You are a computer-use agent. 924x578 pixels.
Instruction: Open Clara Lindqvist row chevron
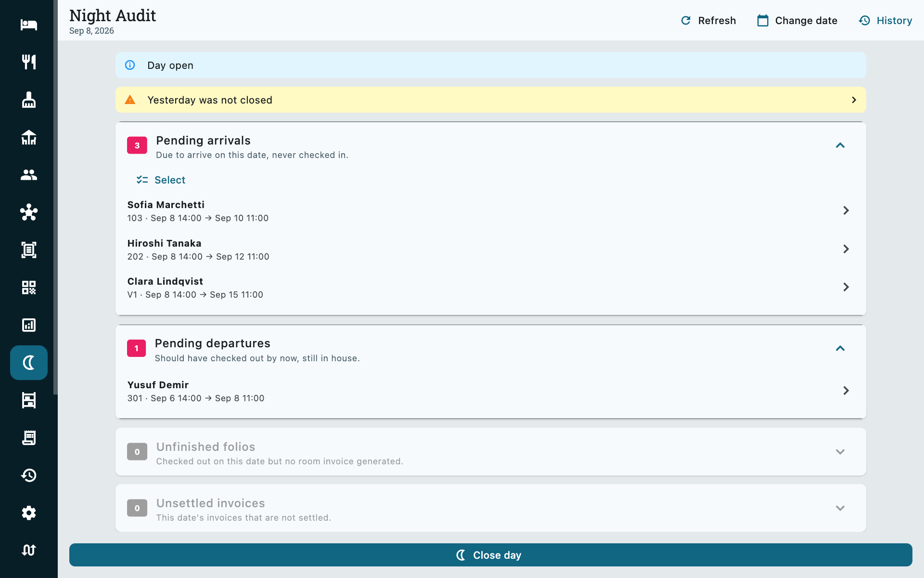tap(846, 287)
